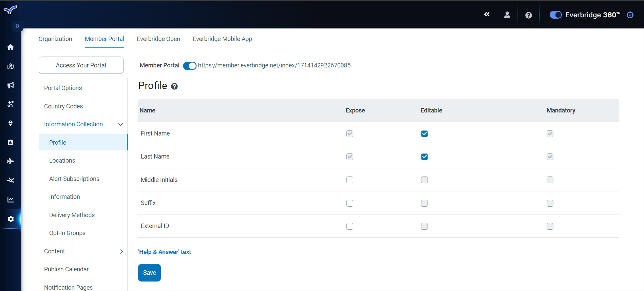Check Mandatory for External ID

pyautogui.click(x=550, y=226)
